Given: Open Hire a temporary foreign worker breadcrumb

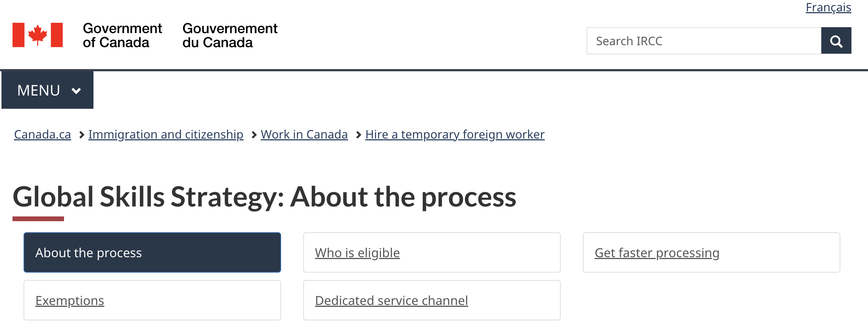Looking at the screenshot, I should (455, 134).
